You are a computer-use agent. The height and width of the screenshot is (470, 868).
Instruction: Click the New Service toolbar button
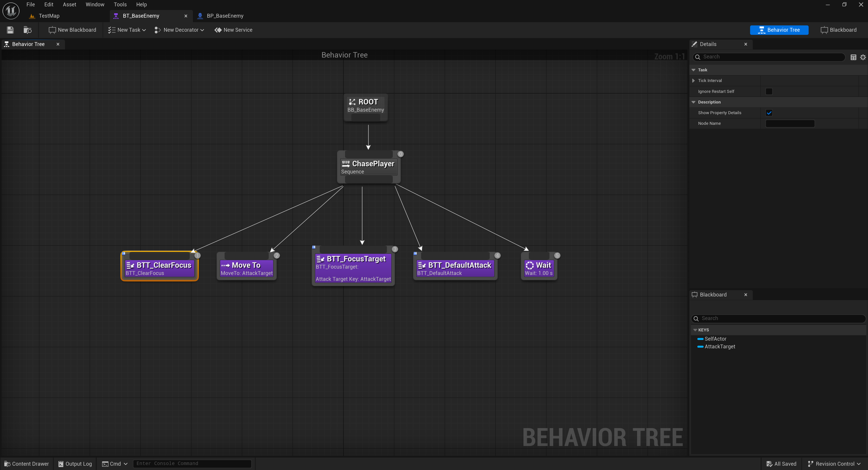pyautogui.click(x=233, y=30)
